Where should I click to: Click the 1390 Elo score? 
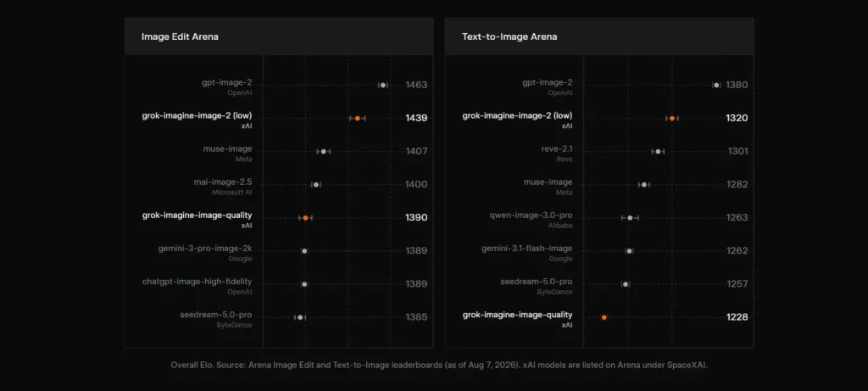pos(416,218)
